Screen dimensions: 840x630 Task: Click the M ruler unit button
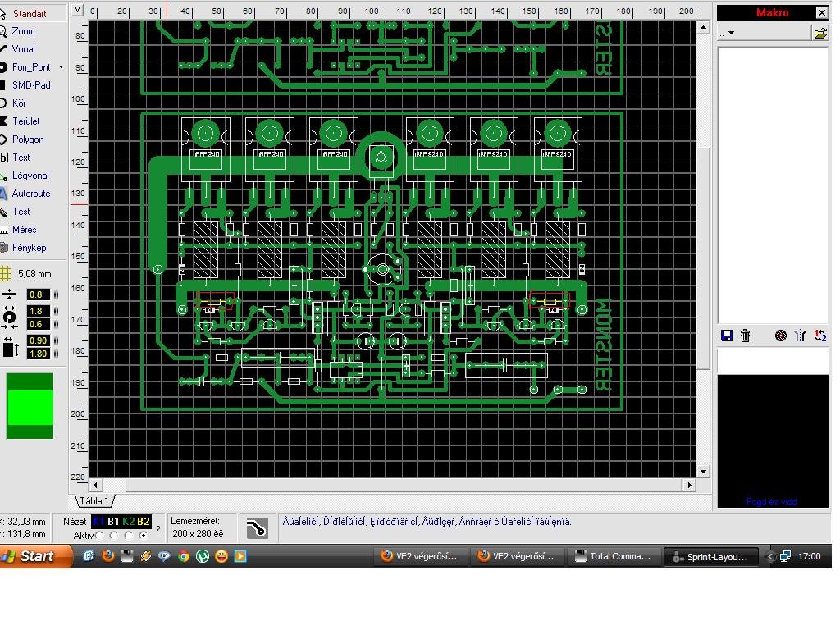pos(78,10)
